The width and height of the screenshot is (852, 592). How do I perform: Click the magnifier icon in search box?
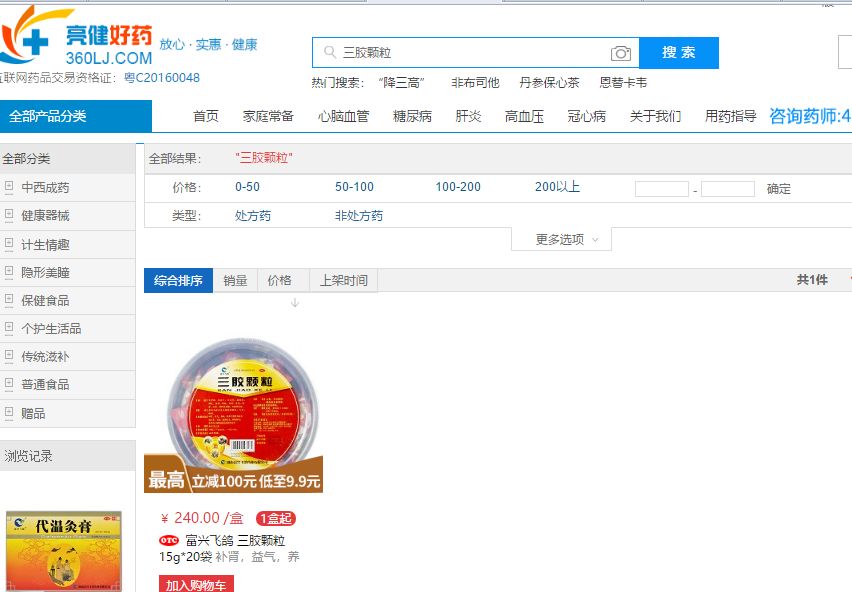[x=330, y=52]
